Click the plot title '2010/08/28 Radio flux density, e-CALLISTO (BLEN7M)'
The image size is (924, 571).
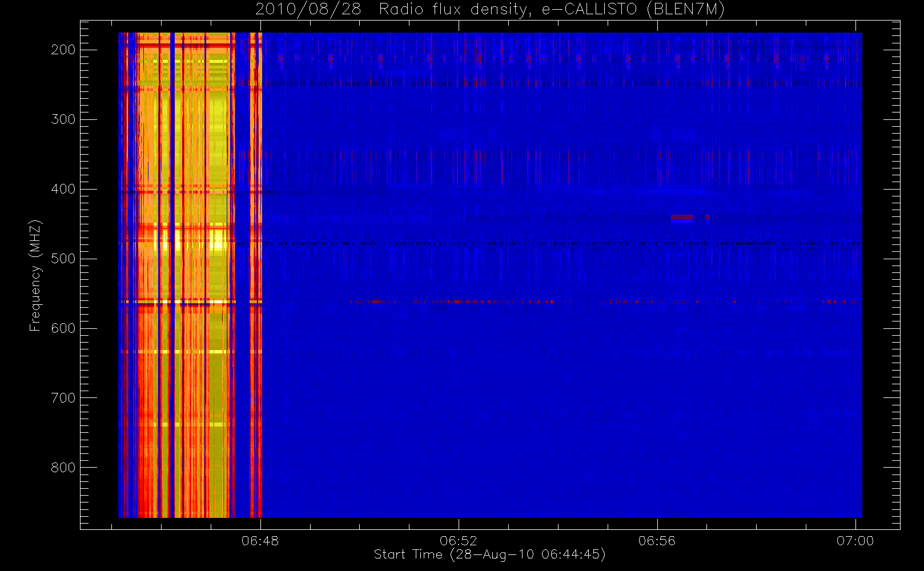(x=490, y=10)
